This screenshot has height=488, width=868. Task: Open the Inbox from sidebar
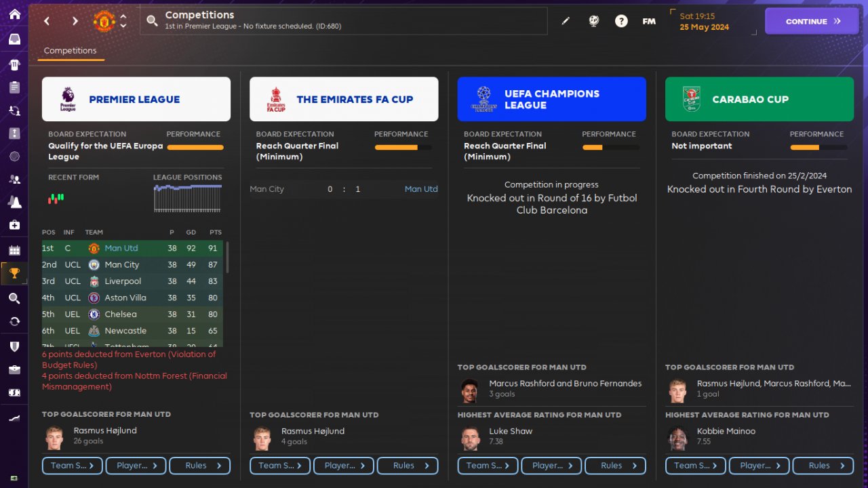[14, 39]
